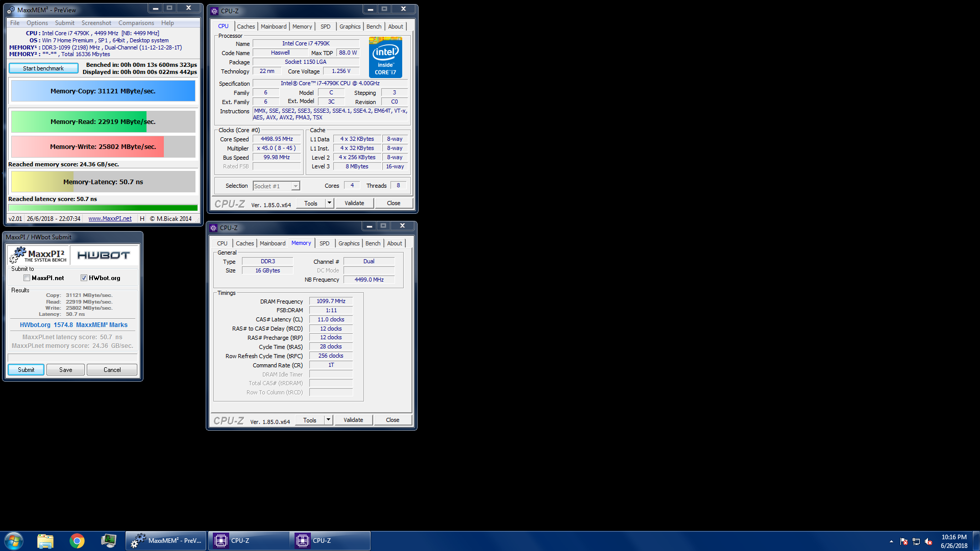
Task: Open the clock showing 10:16 PM
Action: pyautogui.click(x=954, y=541)
